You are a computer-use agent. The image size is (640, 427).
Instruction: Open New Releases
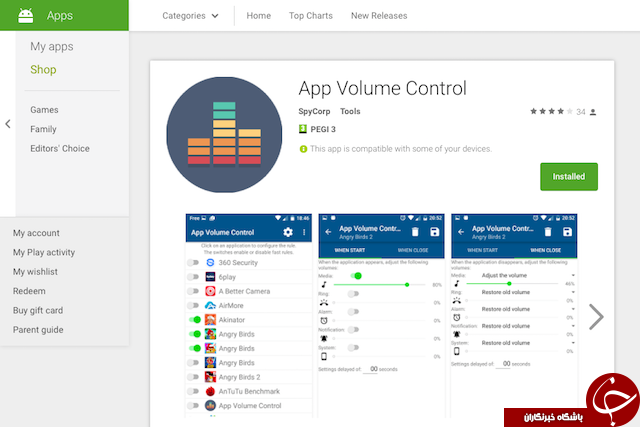pyautogui.click(x=379, y=16)
